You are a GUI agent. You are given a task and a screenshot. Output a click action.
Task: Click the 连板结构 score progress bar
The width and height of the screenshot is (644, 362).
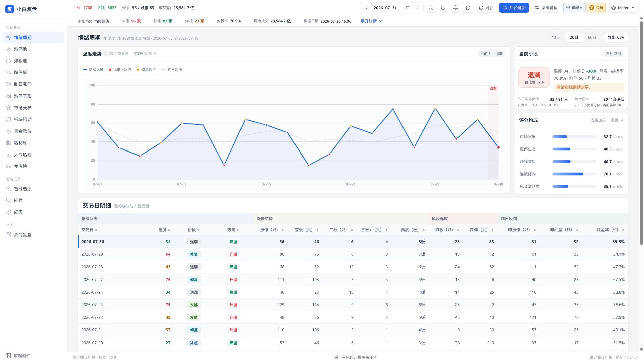pos(574,174)
